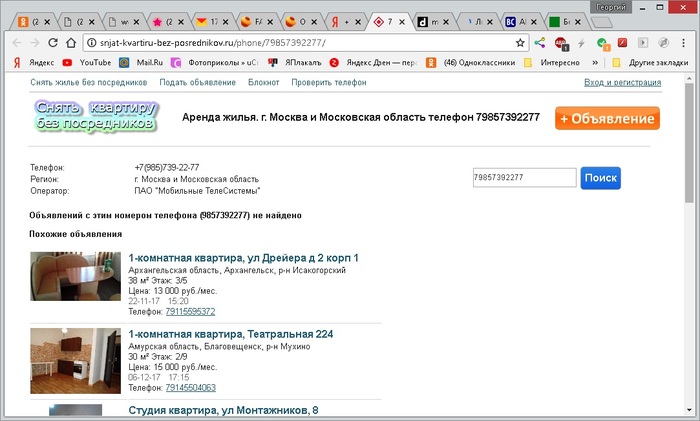Screen dimensions: 700x421
Task: Click the phone number search field
Action: pos(523,178)
